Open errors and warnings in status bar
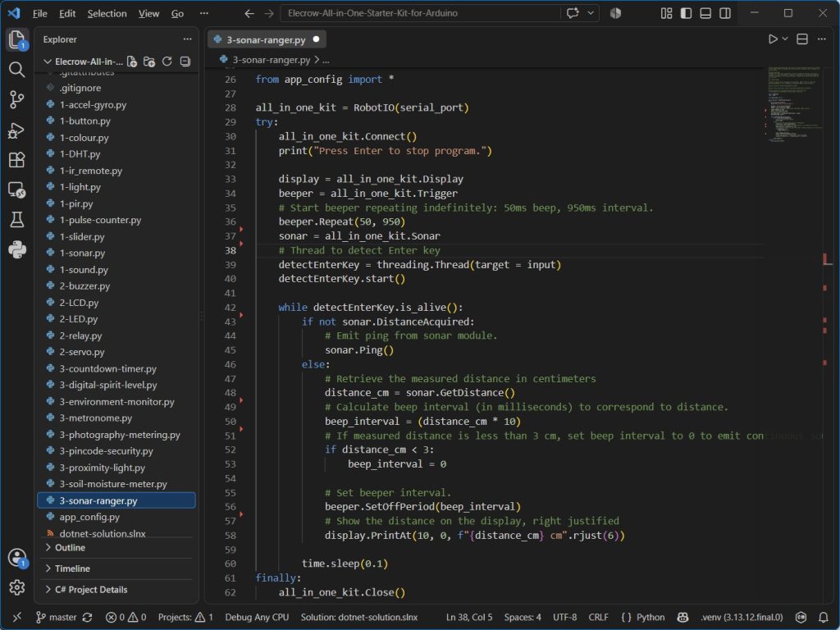This screenshot has height=630, width=840. (x=126, y=617)
